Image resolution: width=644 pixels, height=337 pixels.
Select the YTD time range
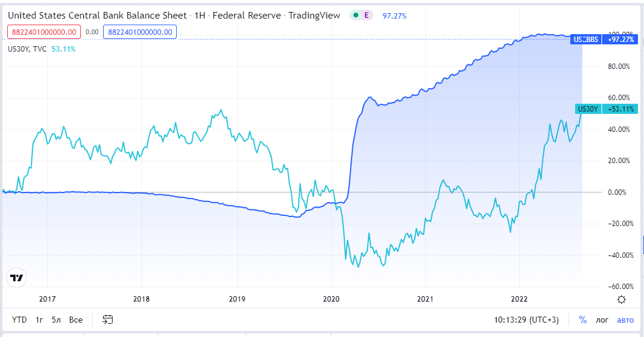tap(19, 320)
